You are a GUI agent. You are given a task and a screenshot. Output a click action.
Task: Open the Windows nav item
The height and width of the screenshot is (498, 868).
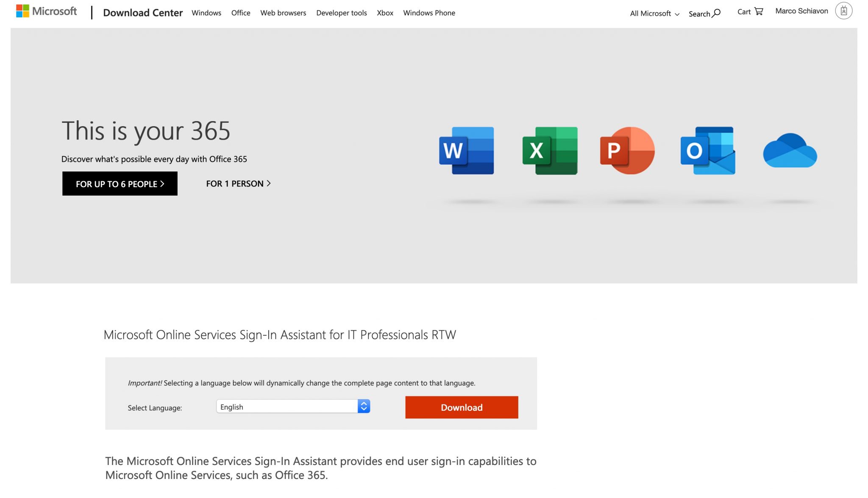coord(206,13)
